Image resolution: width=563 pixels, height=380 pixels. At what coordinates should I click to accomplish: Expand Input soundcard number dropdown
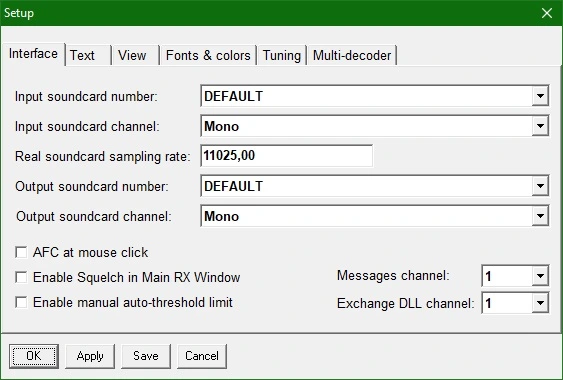tap(540, 96)
